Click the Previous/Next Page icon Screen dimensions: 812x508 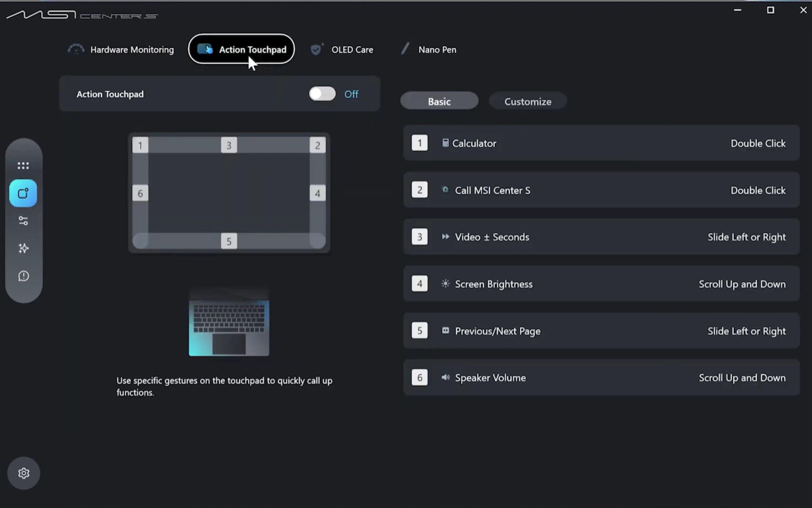pyautogui.click(x=445, y=331)
